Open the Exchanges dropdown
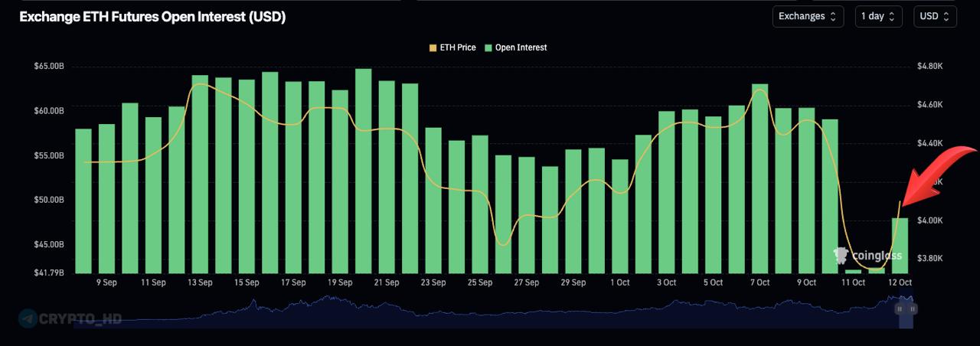Screen dimensions: 980x346 click(808, 16)
